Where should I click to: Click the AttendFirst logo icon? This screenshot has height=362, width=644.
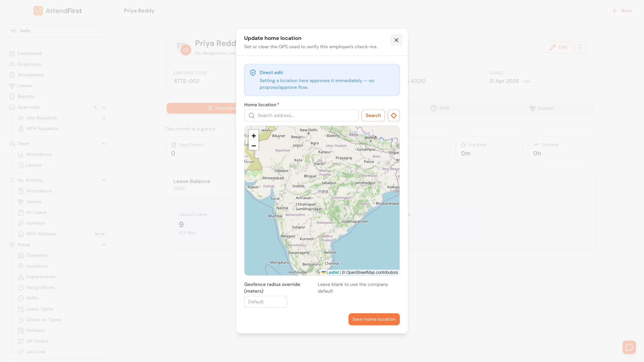click(38, 11)
